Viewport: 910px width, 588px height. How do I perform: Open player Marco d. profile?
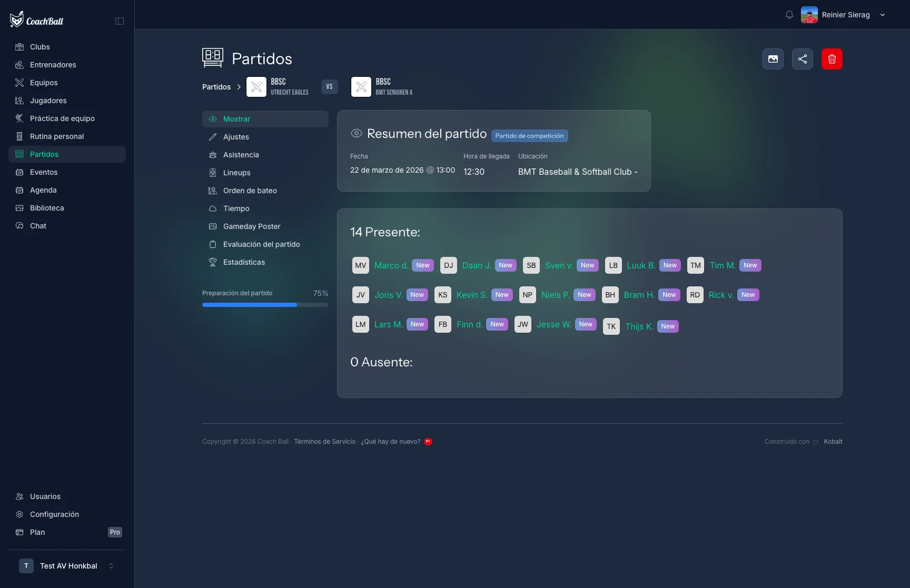391,265
